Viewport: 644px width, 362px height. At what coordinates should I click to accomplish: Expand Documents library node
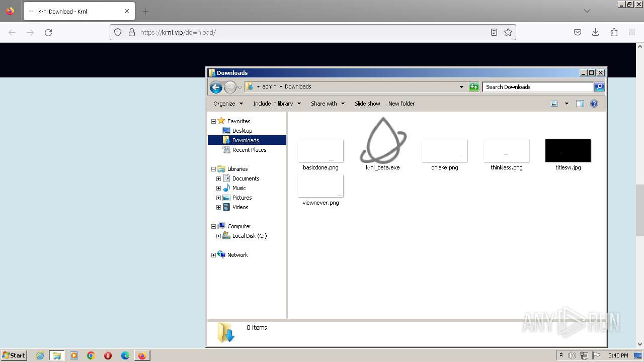[x=219, y=178]
